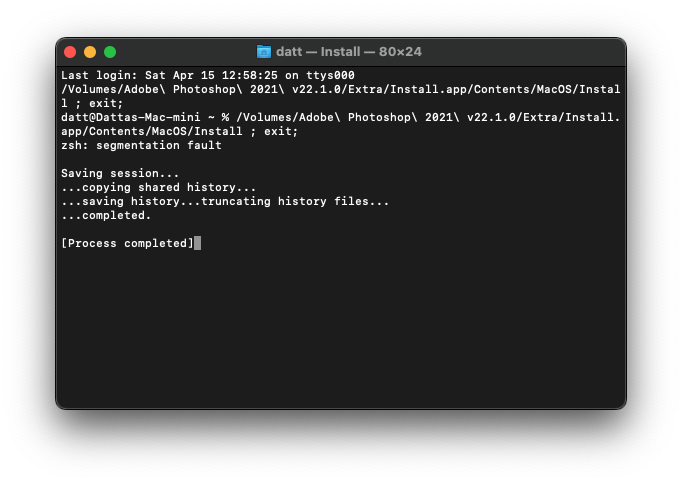
Task: Click the "l ; exit;" wrapped line
Action: coord(92,103)
